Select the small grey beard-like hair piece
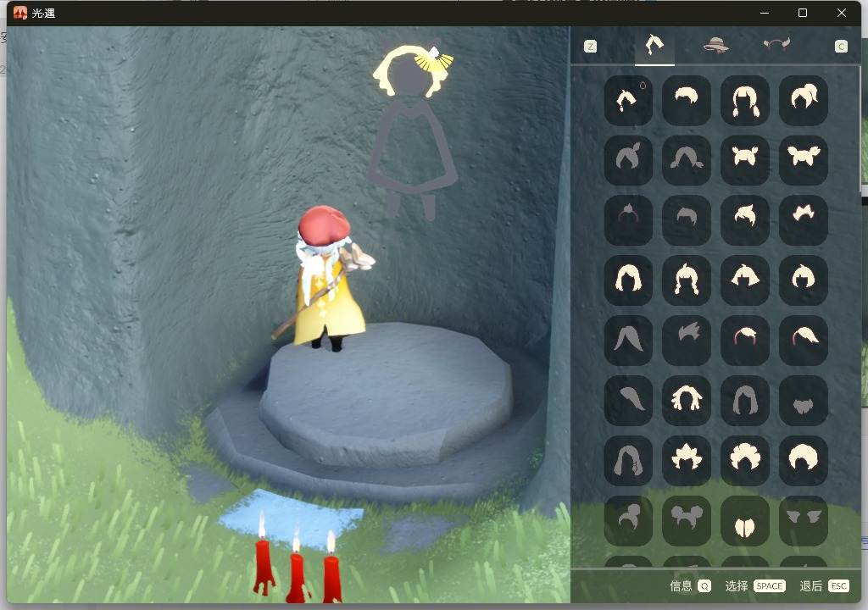The height and width of the screenshot is (610, 868). (x=804, y=400)
